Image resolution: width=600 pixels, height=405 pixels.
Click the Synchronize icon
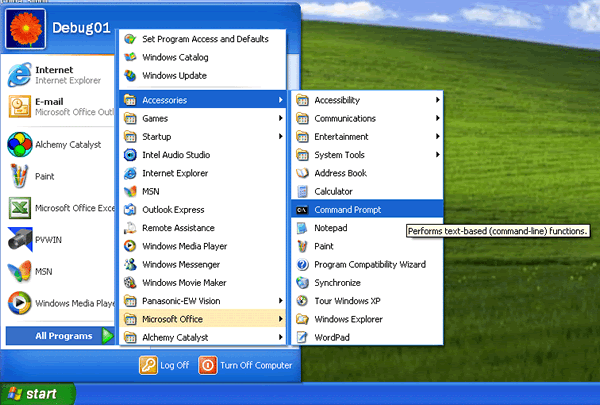(302, 283)
